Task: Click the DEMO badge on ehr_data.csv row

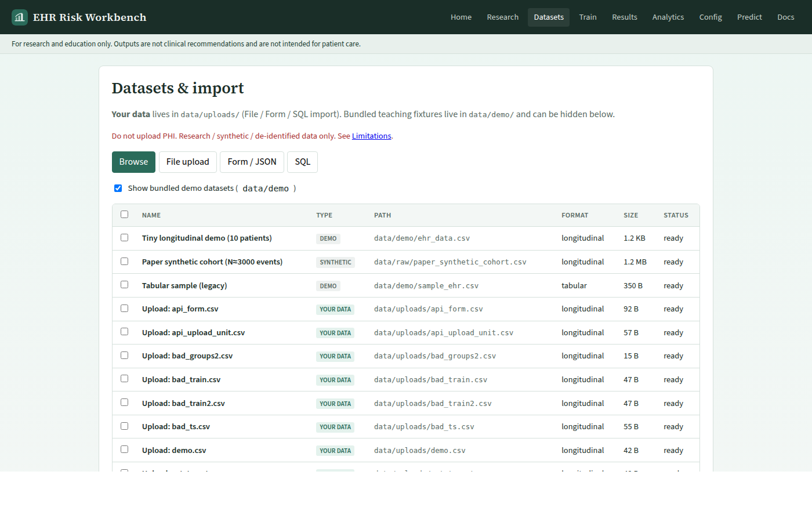Action: pos(328,238)
